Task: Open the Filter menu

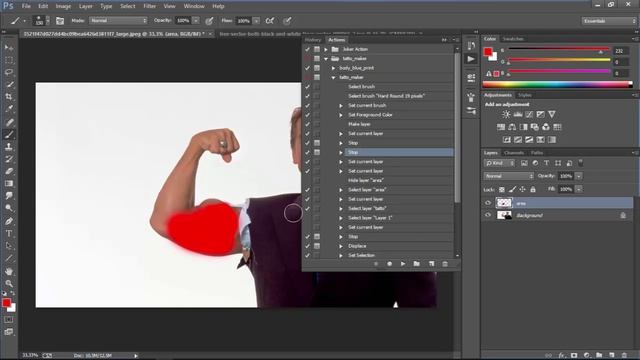Action: tap(149, 6)
